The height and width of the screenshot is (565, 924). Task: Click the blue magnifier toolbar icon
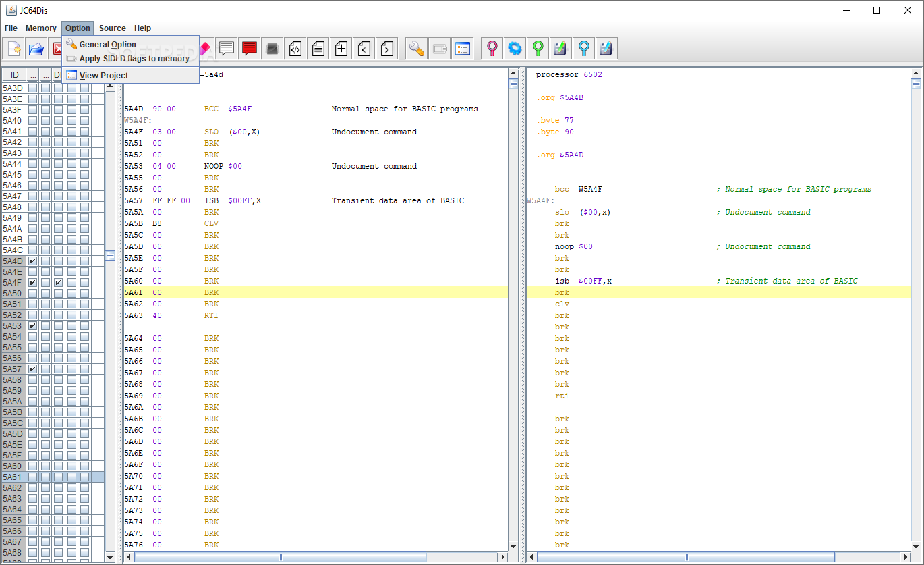click(584, 49)
